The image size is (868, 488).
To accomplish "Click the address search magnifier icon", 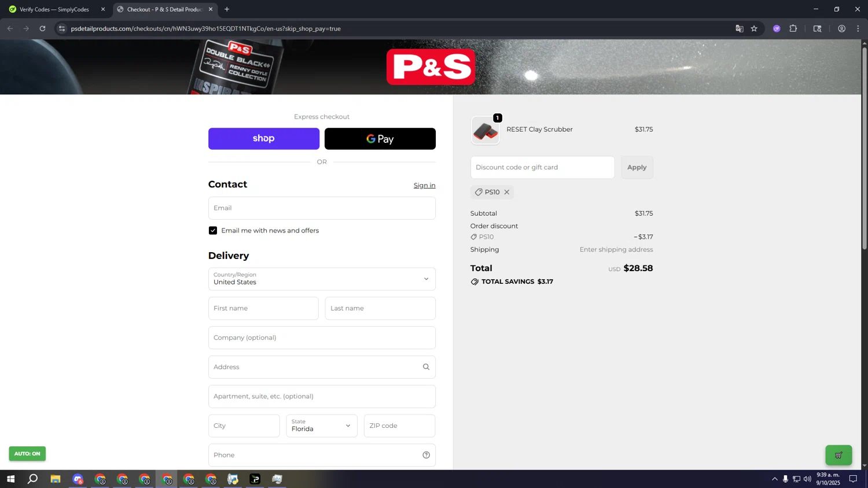I will (x=426, y=367).
